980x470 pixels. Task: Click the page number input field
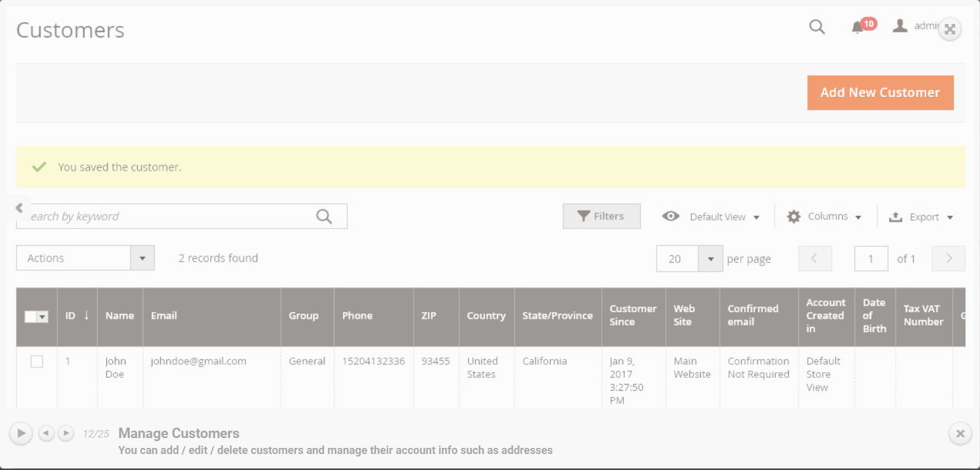tap(871, 259)
